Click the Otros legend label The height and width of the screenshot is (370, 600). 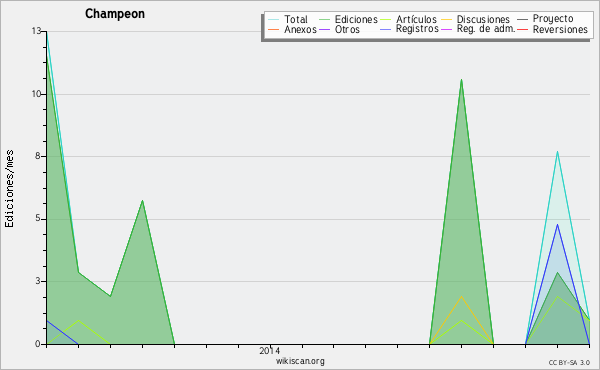click(347, 29)
